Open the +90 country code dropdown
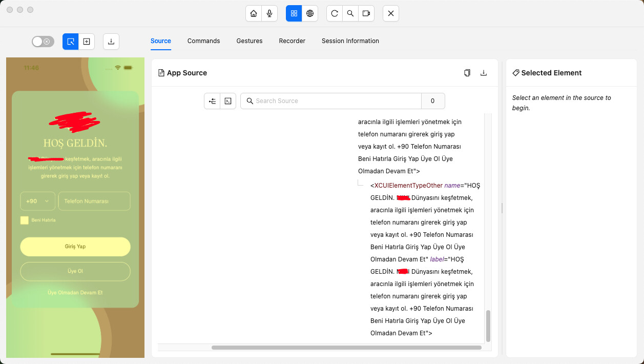644x364 pixels. (x=37, y=201)
